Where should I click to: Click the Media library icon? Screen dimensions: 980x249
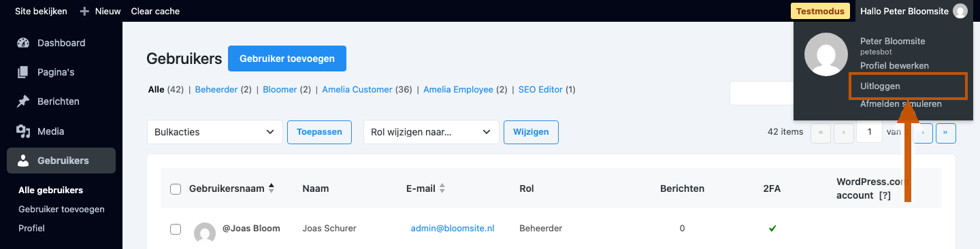coord(24,131)
